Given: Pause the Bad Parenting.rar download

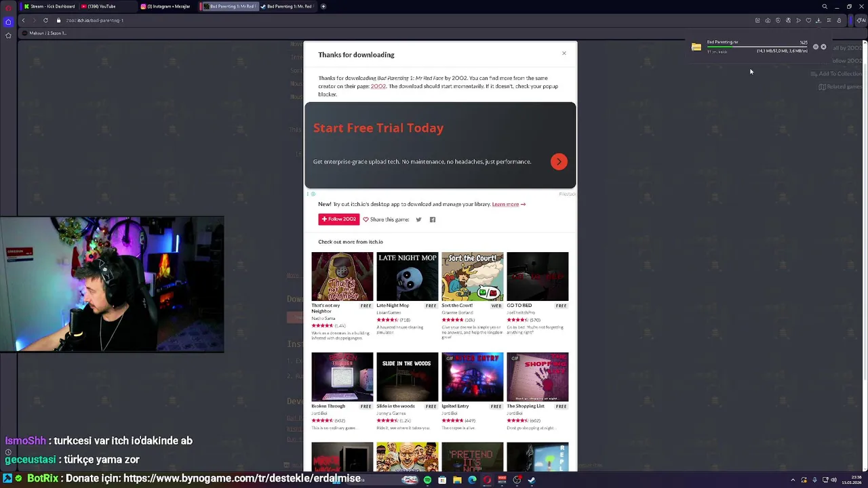Looking at the screenshot, I should click(816, 47).
